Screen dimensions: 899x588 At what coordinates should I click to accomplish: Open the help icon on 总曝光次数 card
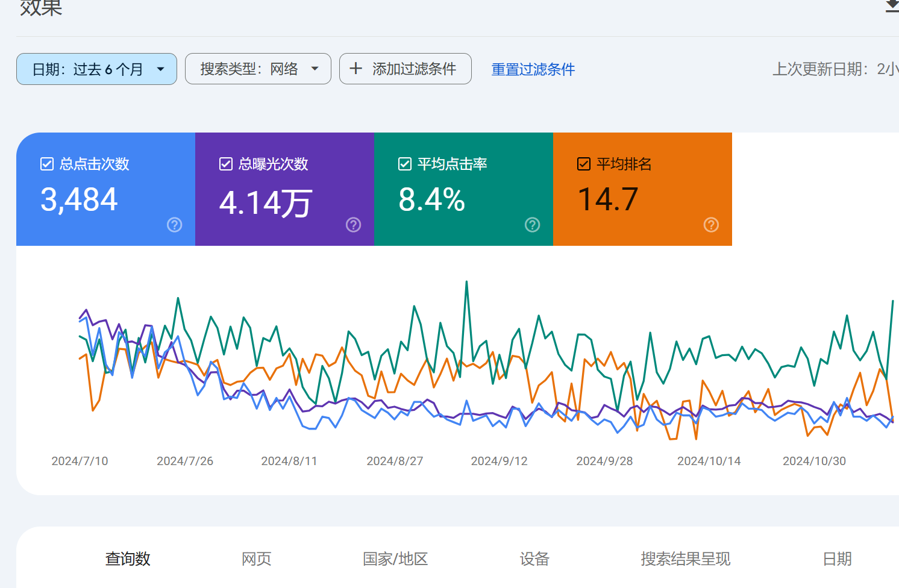coord(353,225)
